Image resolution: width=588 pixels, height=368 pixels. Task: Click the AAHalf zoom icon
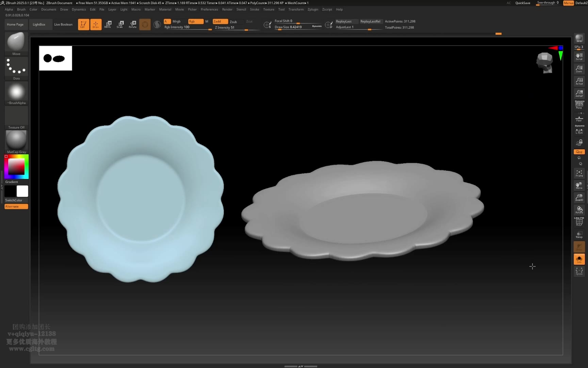(x=579, y=93)
